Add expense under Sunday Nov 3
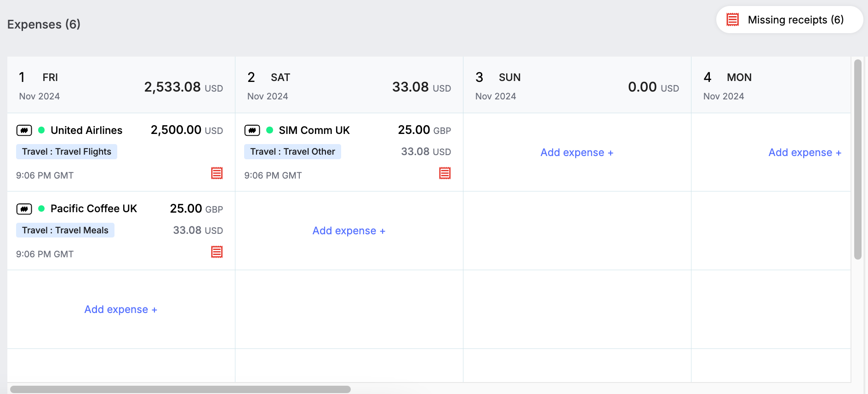868x394 pixels. pos(577,152)
